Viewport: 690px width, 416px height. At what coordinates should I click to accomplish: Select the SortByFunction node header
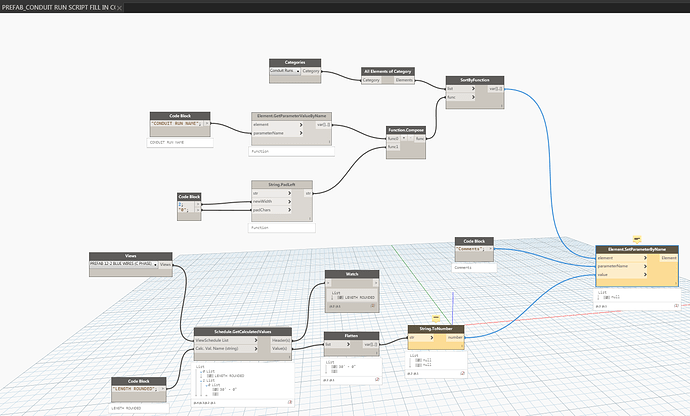(475, 80)
